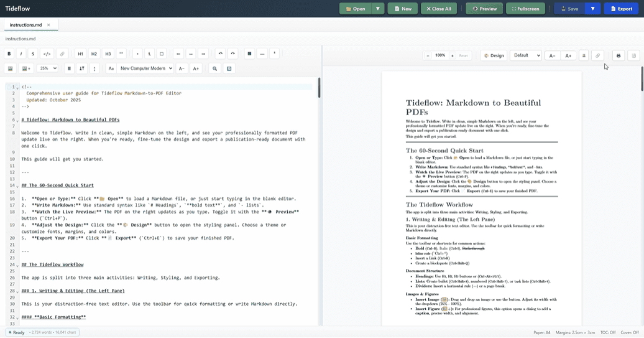Insert an image
This screenshot has width=644, height=338.
(11, 68)
